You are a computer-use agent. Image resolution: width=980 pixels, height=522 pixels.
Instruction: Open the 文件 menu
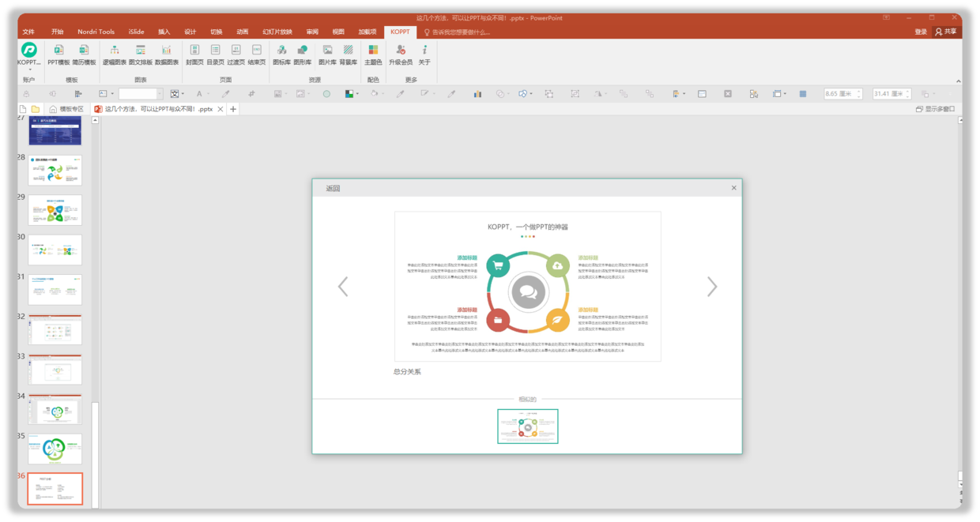pos(29,32)
